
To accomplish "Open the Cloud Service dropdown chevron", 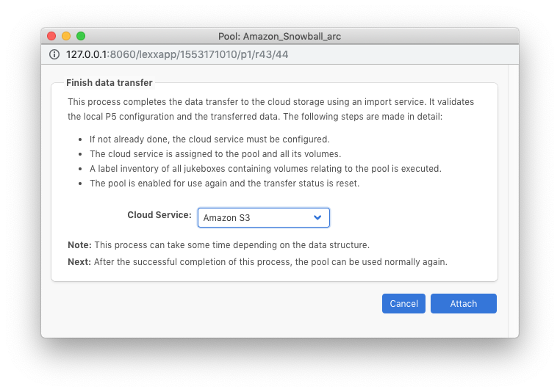I will point(317,217).
